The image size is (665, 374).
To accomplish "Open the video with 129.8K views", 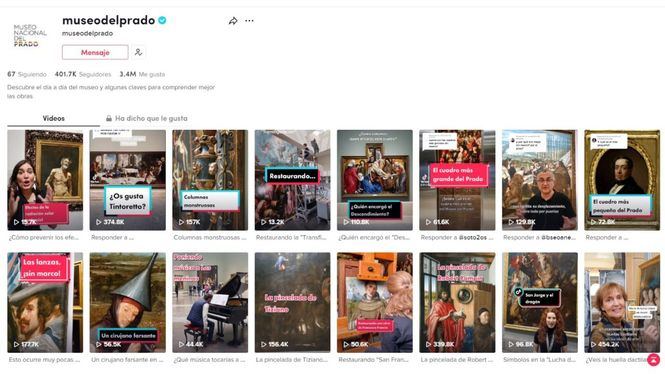I will point(539,180).
